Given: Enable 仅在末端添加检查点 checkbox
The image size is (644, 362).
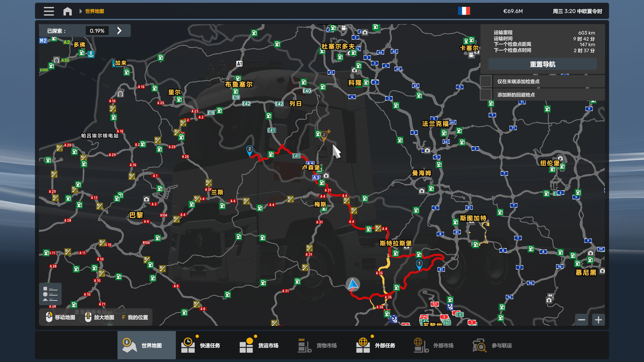Looking at the screenshot, I should [x=486, y=81].
